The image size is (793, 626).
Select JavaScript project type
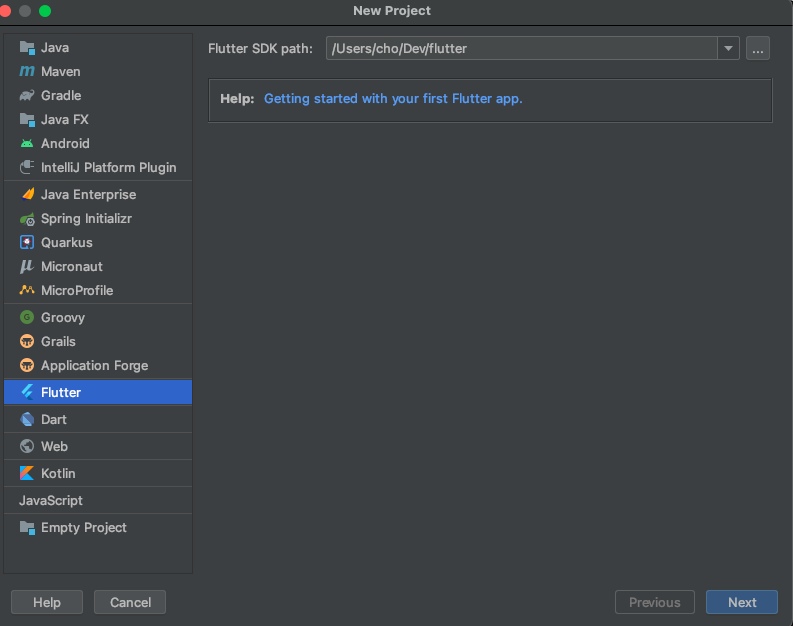51,500
